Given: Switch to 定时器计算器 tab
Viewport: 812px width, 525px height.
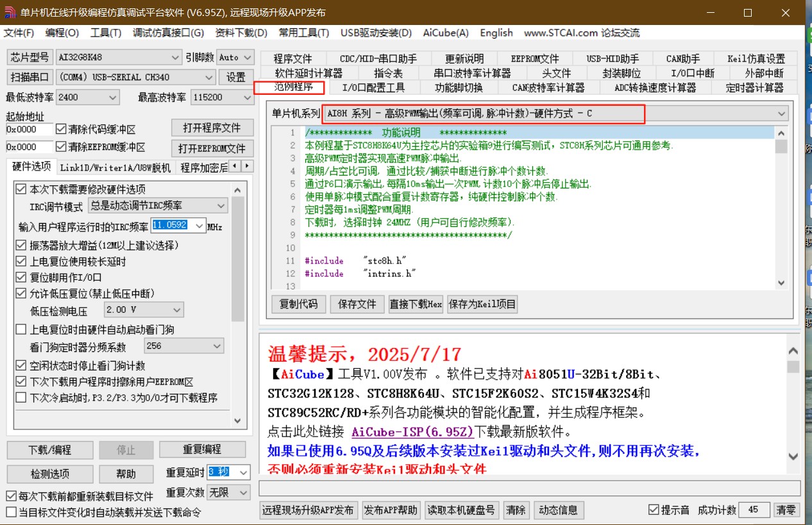Looking at the screenshot, I should pos(754,87).
